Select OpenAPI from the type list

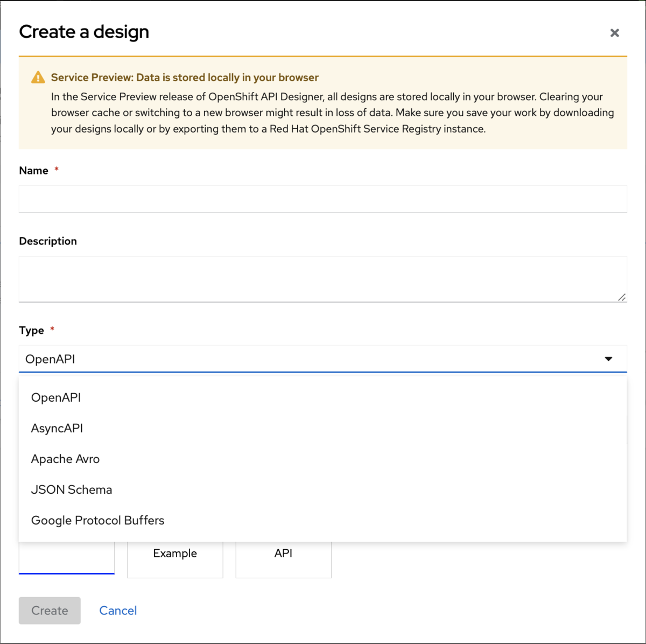tap(323, 397)
